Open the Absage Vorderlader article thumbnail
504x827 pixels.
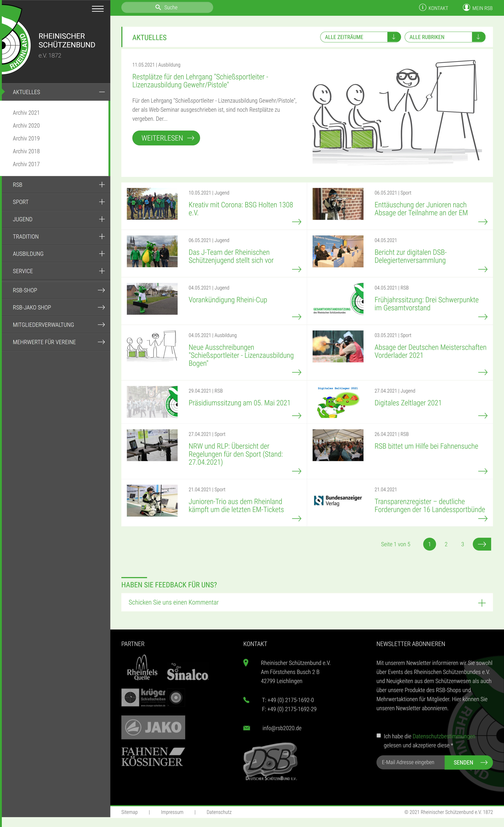(x=338, y=346)
